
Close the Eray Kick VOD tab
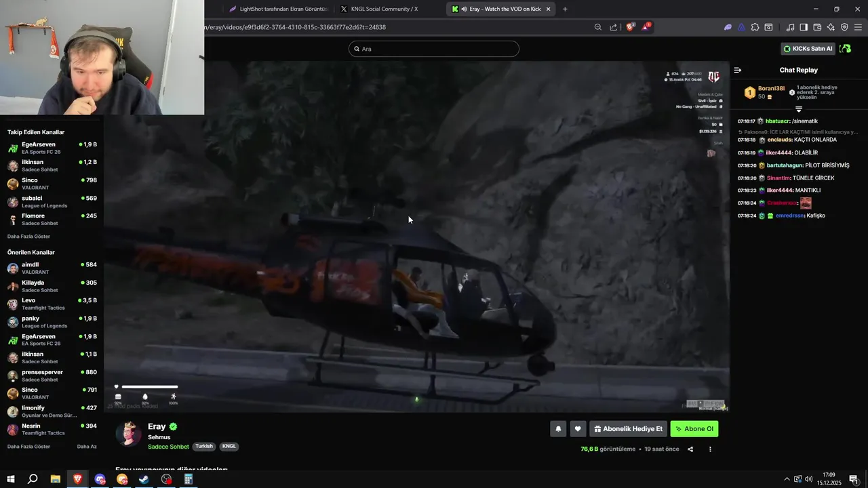pos(548,9)
